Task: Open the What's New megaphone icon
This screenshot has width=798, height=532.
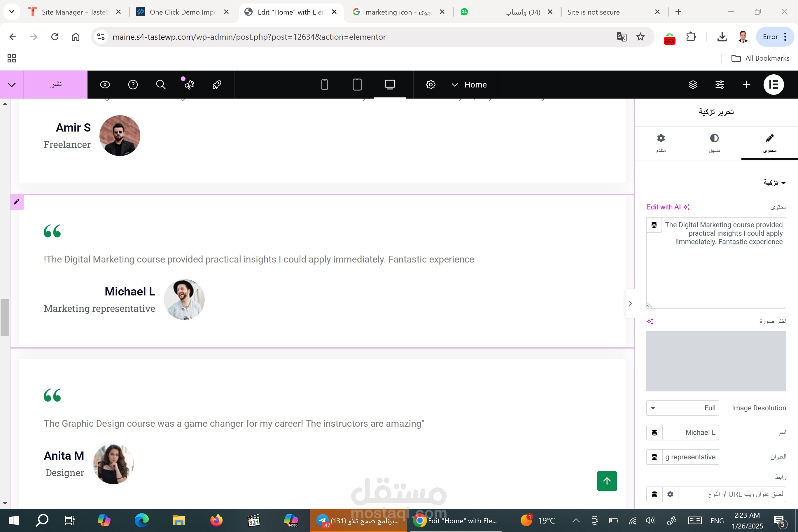Action: (189, 85)
